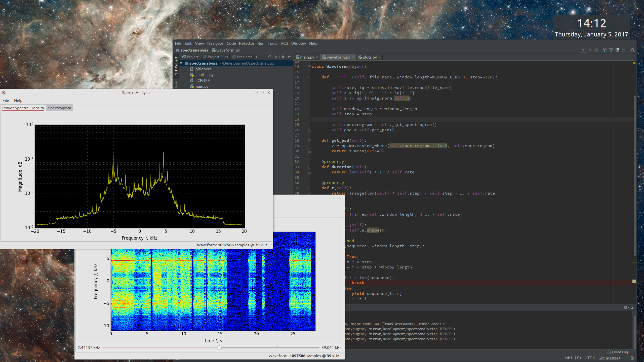Viewport: 644px width, 362px height.
Task: Open the Event Log panel
Action: coord(618,352)
